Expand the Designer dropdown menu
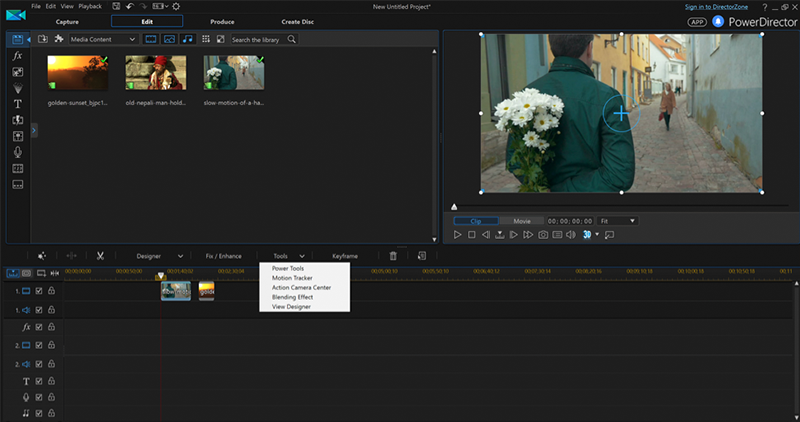 click(159, 256)
